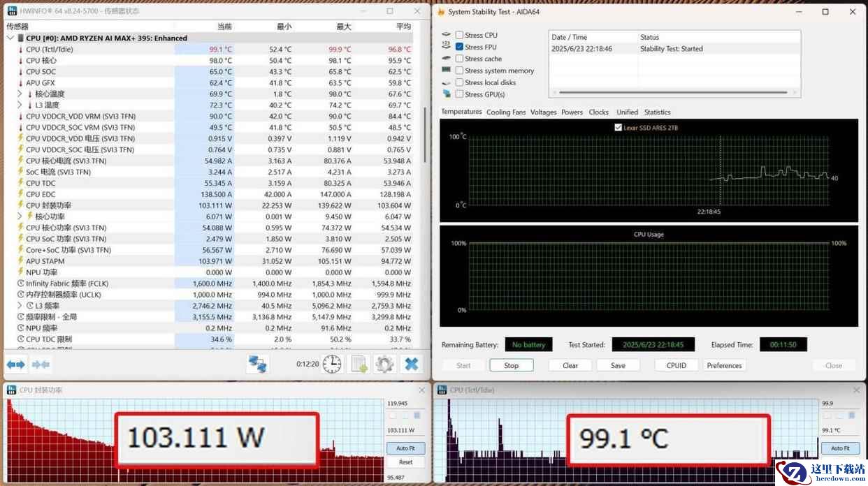The width and height of the screenshot is (868, 486).
Task: Open CPUID from the AIDA64 window
Action: [x=677, y=365]
